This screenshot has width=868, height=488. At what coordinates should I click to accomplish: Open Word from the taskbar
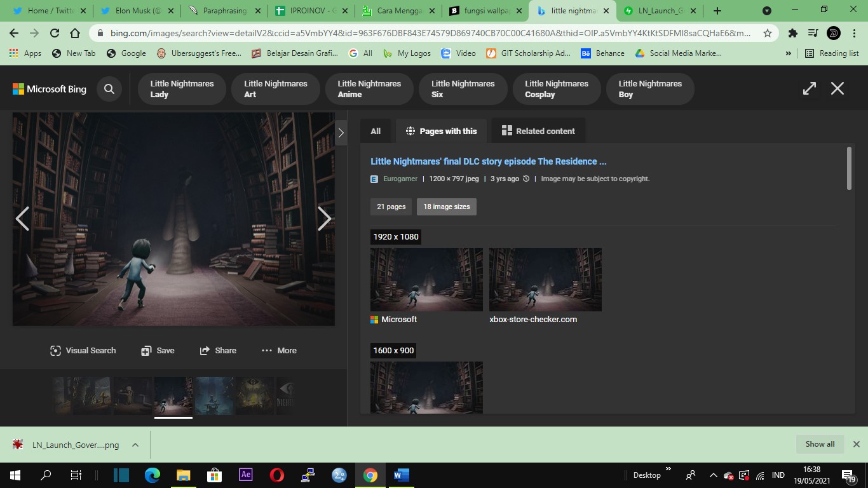(401, 475)
